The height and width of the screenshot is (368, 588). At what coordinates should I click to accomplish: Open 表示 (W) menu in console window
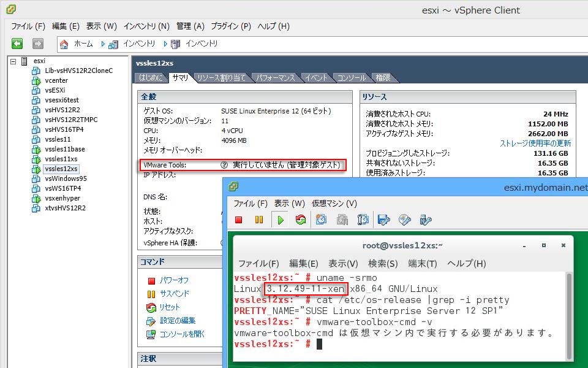pos(290,204)
